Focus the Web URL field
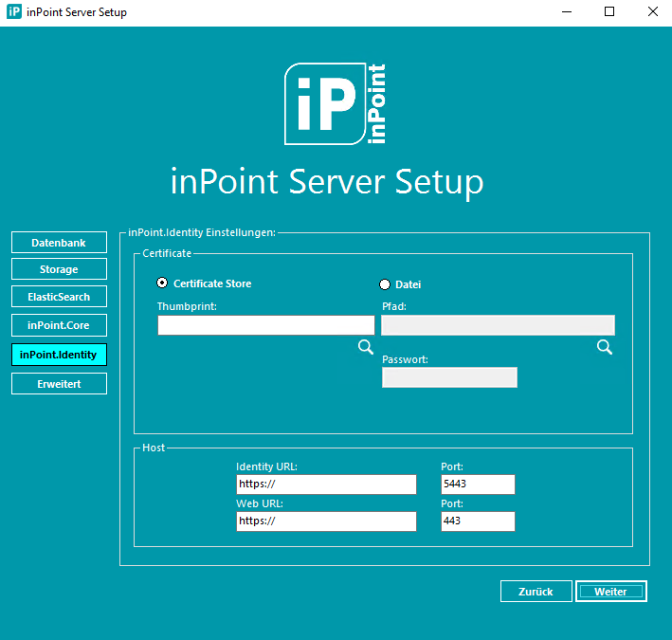 point(326,521)
